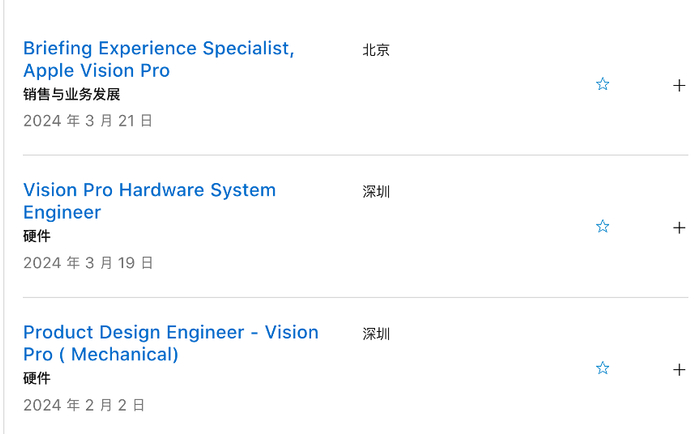This screenshot has height=434, width=700.
Task: Favorite the Briefing Experience Specialist job star
Action: point(603,85)
